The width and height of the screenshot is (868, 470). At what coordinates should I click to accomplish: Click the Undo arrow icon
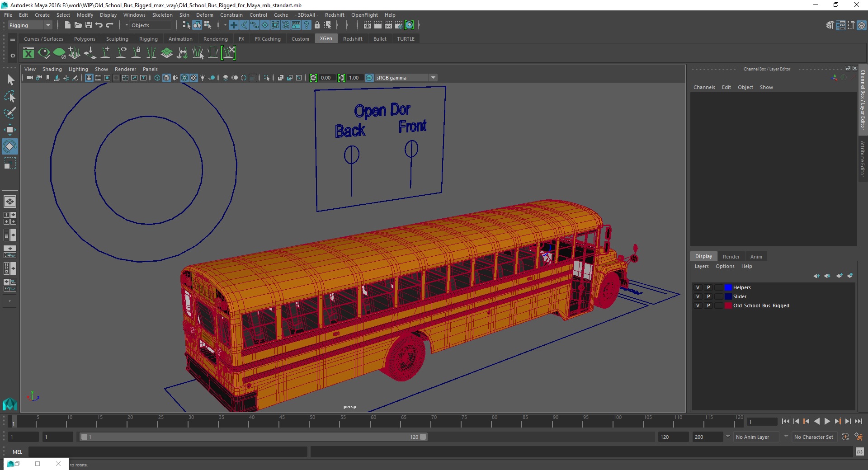click(99, 25)
